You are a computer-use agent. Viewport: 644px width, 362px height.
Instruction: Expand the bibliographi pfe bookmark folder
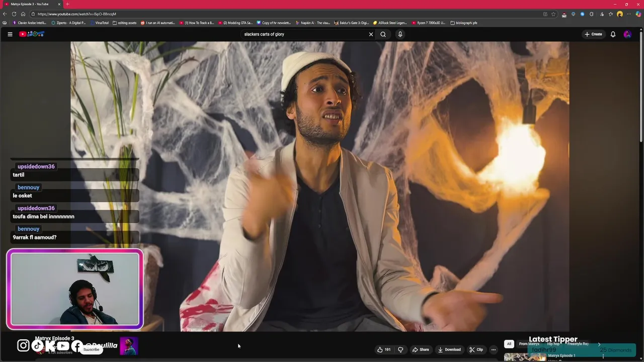point(464,23)
